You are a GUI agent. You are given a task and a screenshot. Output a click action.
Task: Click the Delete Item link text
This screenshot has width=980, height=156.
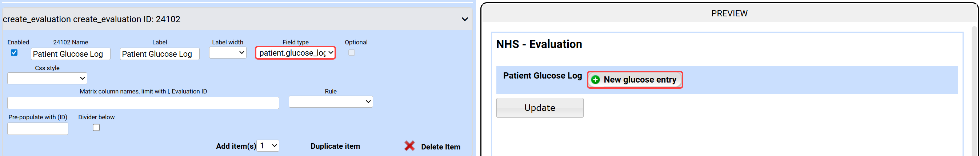pos(440,147)
